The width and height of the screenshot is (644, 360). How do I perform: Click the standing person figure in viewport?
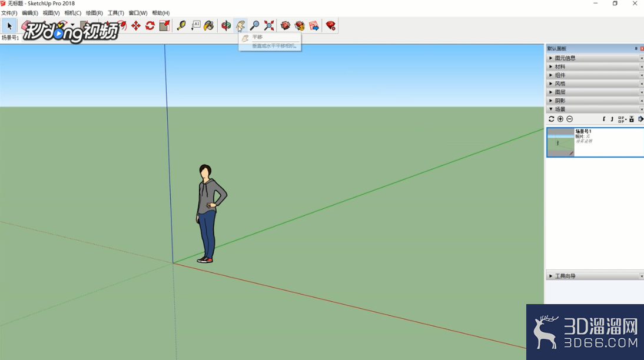[x=210, y=214]
